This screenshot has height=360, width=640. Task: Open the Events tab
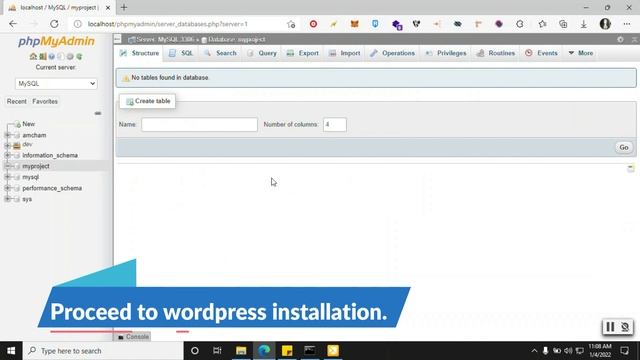pos(541,53)
